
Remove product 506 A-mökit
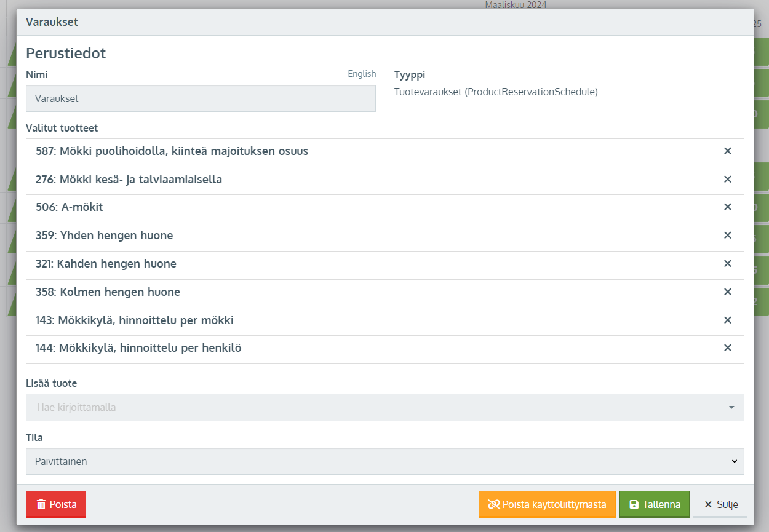(727, 207)
